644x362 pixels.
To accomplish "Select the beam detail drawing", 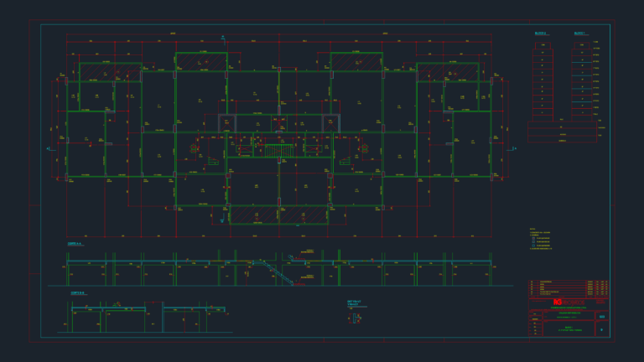I will pos(356,318).
